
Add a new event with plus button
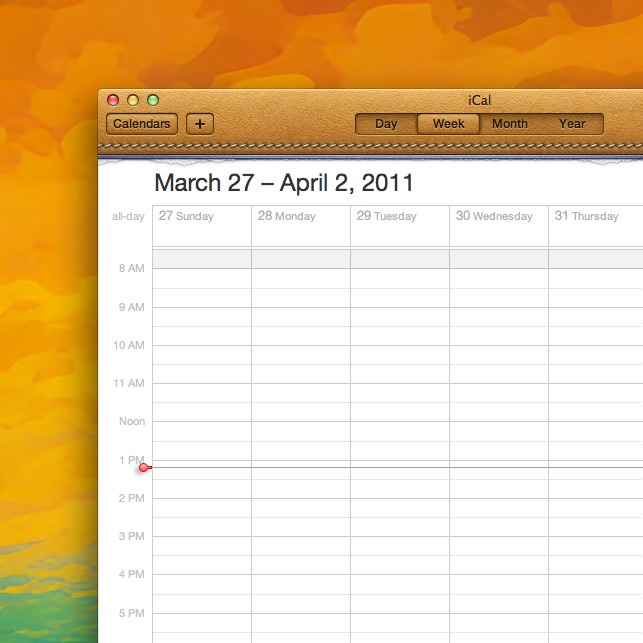click(200, 124)
